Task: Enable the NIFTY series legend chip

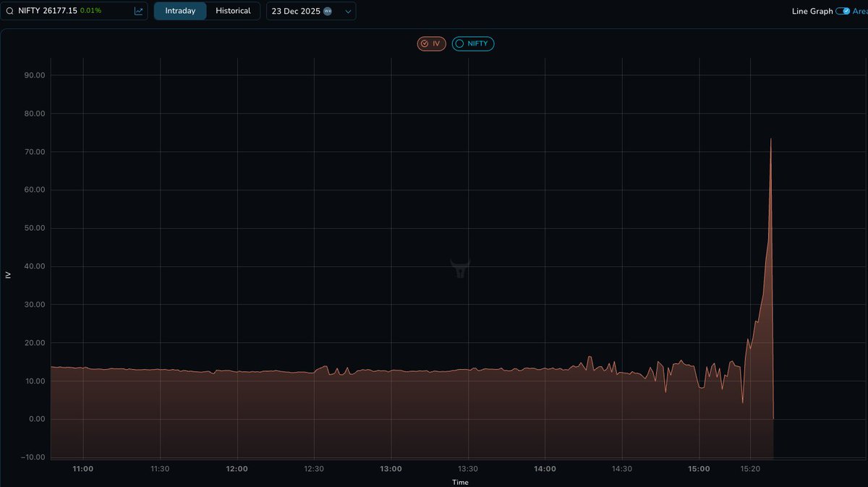Action: click(473, 43)
